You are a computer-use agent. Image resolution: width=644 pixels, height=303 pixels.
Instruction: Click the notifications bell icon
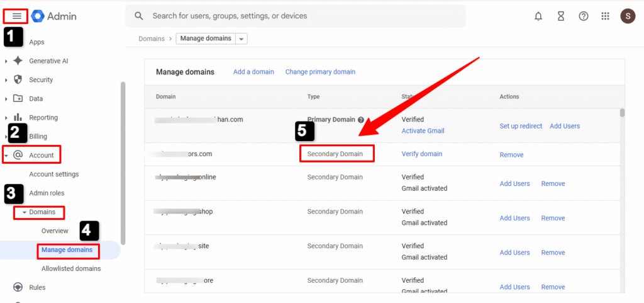point(538,16)
